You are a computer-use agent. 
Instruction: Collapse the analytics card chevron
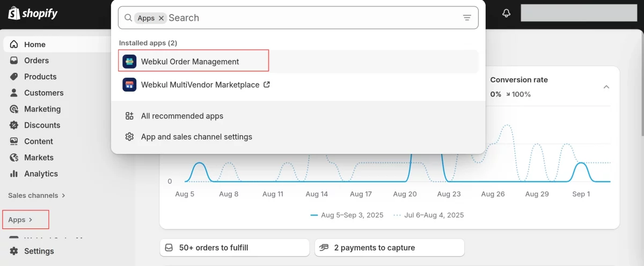coord(606,87)
